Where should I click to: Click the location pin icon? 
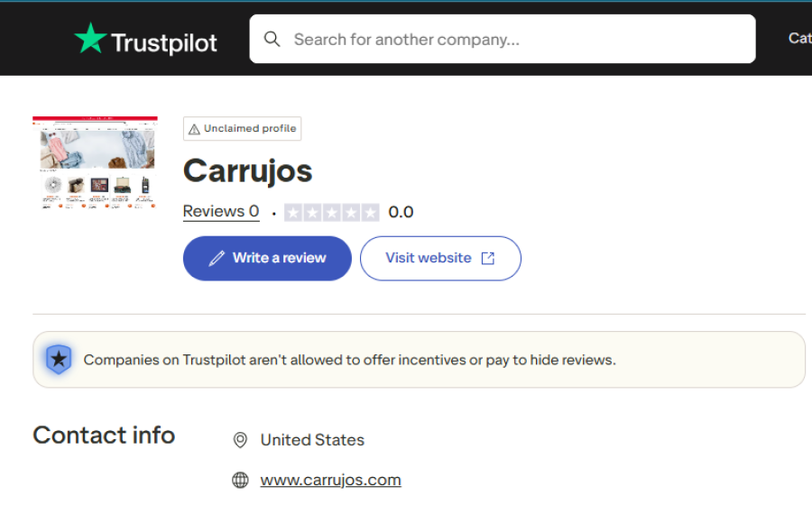coord(240,440)
